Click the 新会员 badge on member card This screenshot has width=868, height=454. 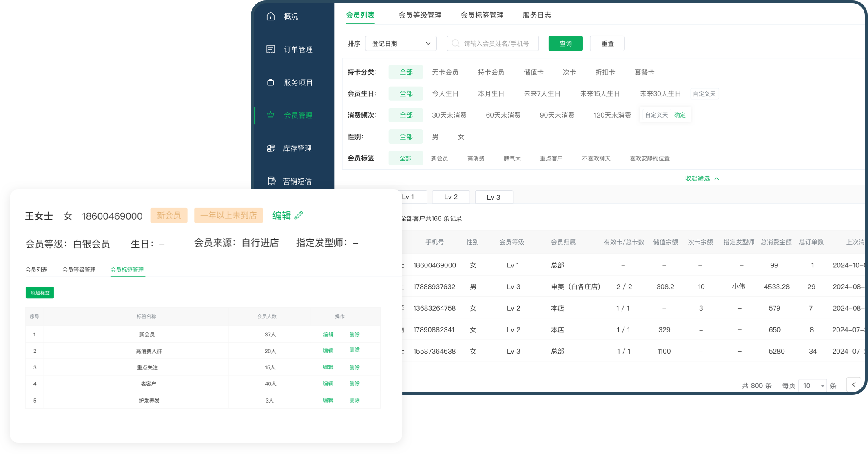tap(169, 215)
